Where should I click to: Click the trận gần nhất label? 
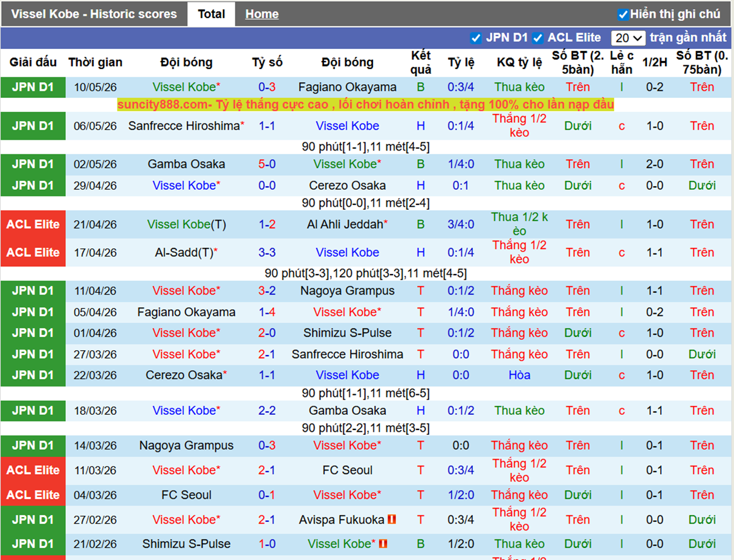pos(688,37)
